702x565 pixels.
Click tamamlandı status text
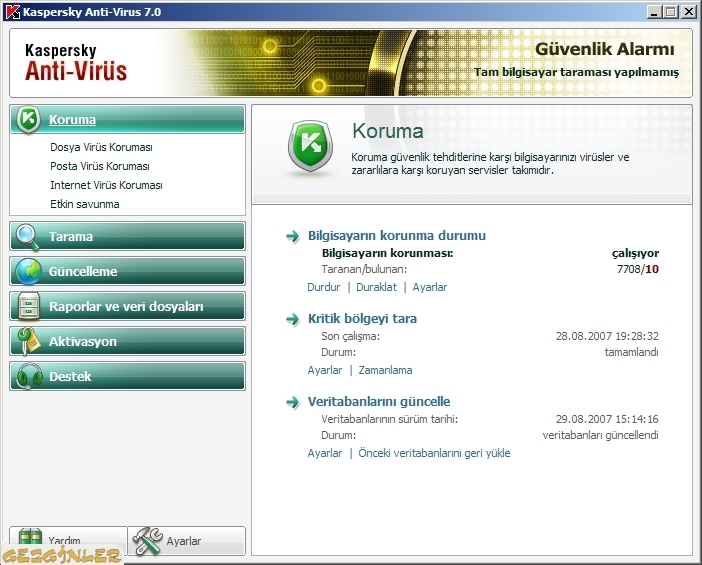631,352
